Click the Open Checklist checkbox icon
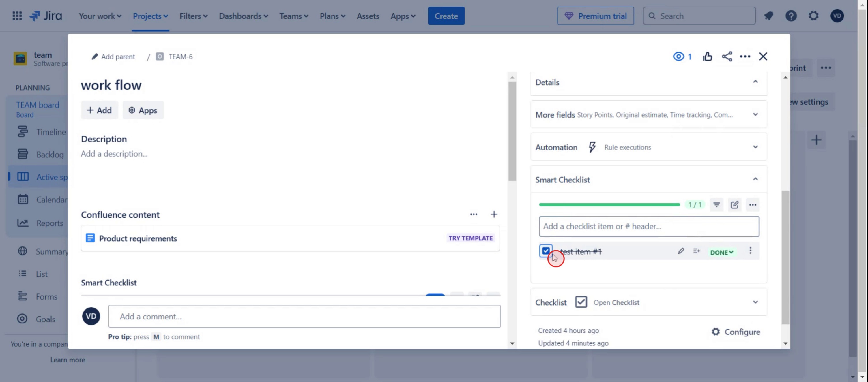This screenshot has width=868, height=382. [581, 302]
